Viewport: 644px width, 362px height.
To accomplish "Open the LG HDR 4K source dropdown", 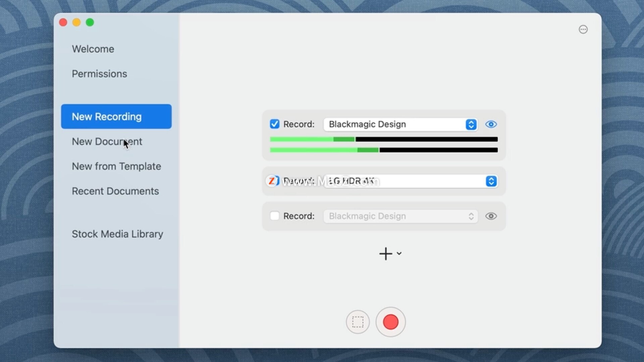I will tap(411, 181).
